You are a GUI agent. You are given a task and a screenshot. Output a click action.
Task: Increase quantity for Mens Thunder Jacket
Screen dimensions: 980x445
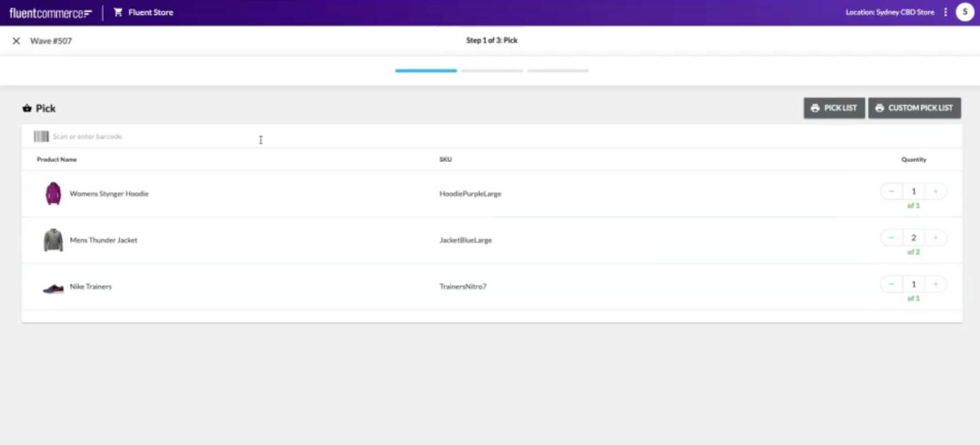pos(935,238)
